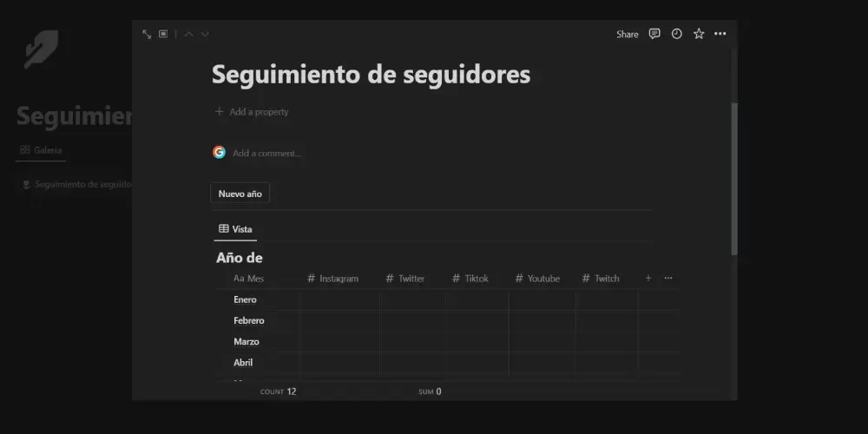Click the Share button
Viewport: 868px width, 434px height.
pos(627,34)
